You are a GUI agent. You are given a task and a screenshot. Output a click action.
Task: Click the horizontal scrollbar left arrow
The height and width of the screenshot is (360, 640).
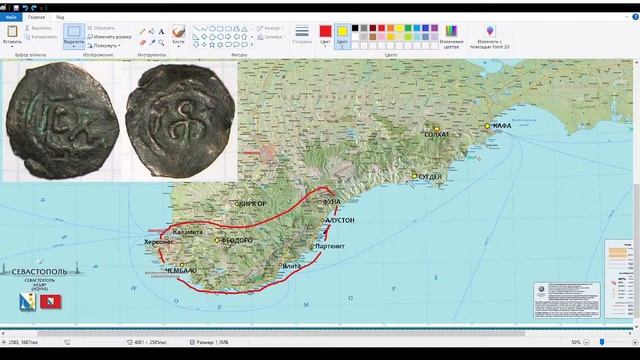tap(3, 333)
